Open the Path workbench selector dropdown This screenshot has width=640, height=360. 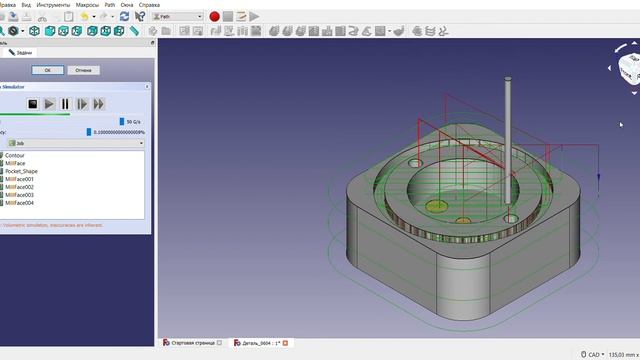click(x=178, y=17)
